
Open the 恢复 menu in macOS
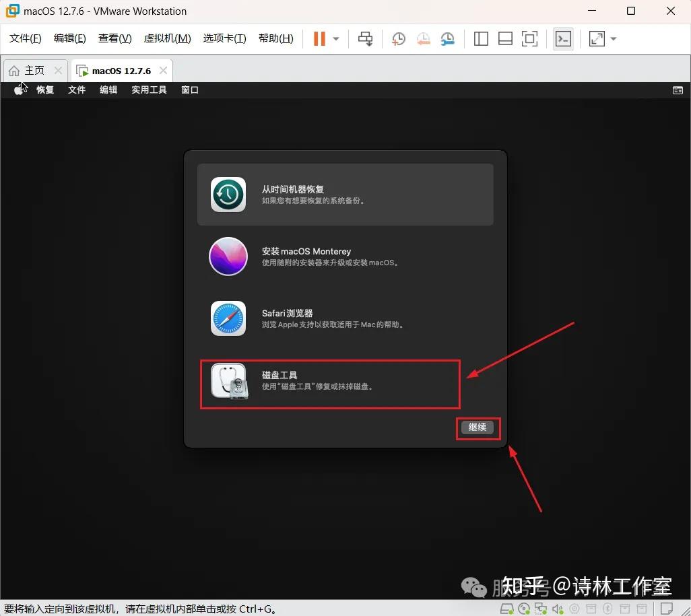click(45, 90)
